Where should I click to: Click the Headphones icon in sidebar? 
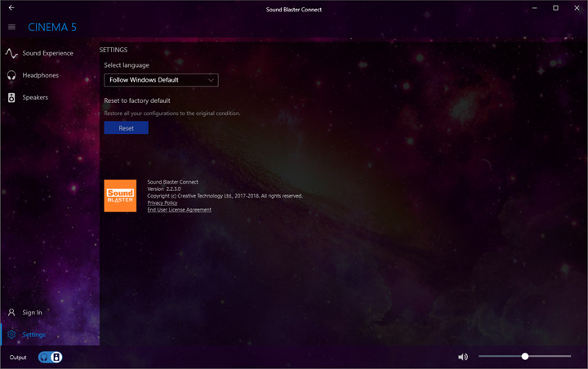11,75
